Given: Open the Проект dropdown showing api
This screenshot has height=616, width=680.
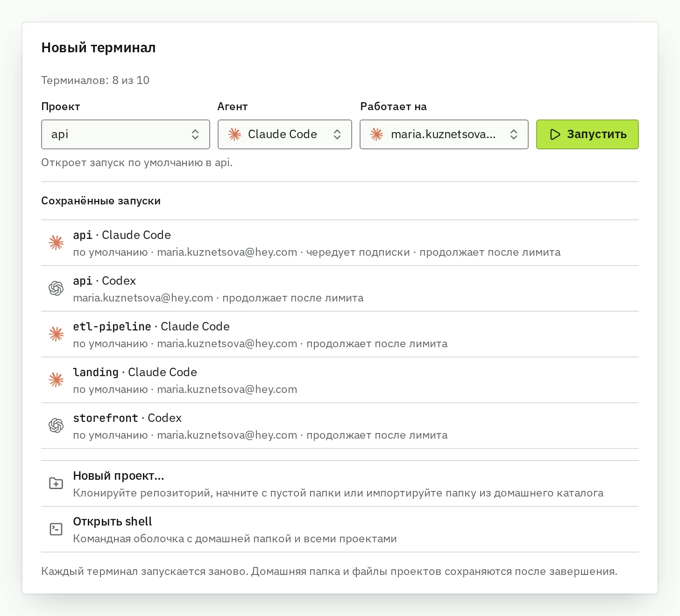Looking at the screenshot, I should pyautogui.click(x=126, y=134).
